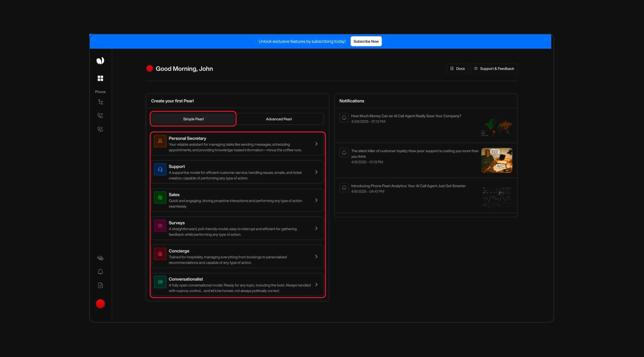Open the credits/coins icon in sidebar
Screen dimensions: 644x357
pyautogui.click(x=100, y=258)
